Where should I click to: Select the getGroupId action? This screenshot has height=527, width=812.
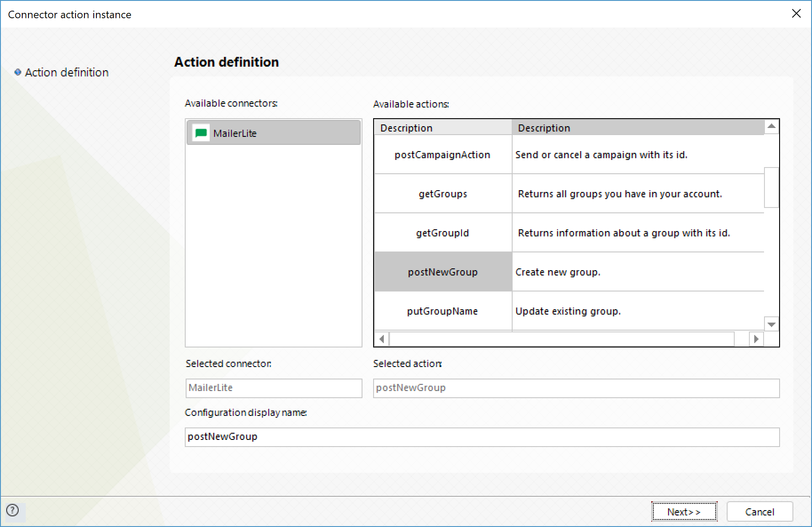tap(443, 233)
